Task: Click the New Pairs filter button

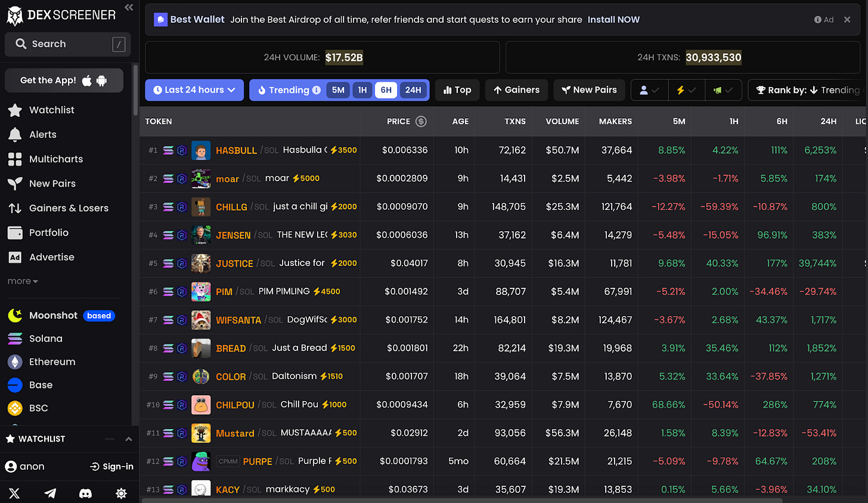Action: [x=589, y=90]
